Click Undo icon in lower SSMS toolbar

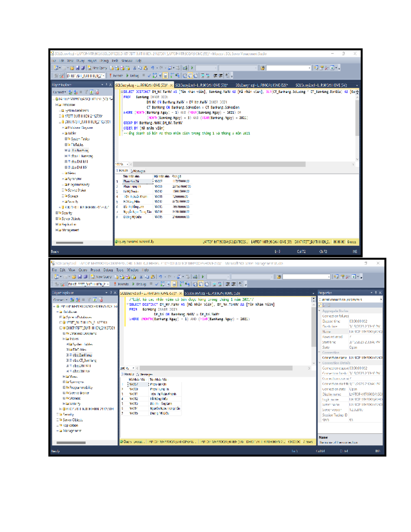[x=160, y=276]
